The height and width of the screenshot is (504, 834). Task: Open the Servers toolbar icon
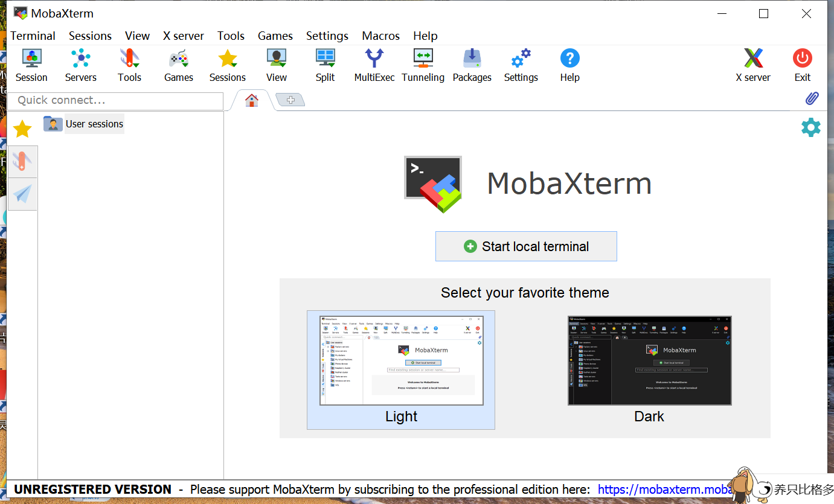pyautogui.click(x=80, y=65)
